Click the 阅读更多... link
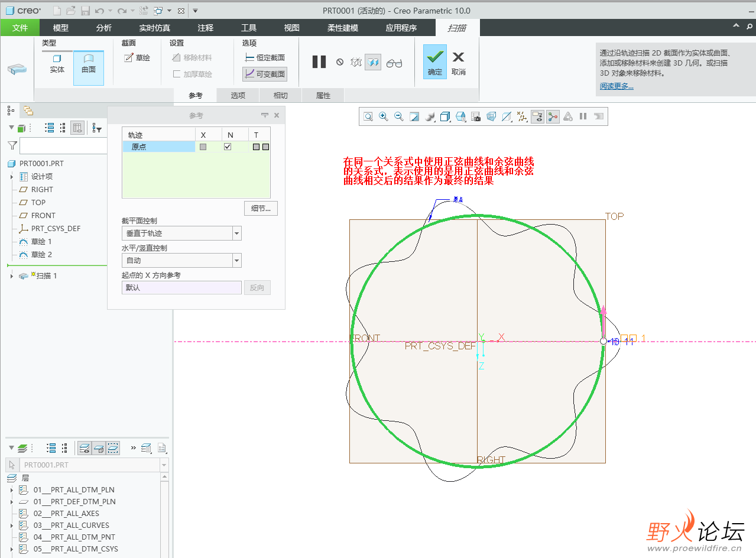The width and height of the screenshot is (756, 558). tap(617, 86)
